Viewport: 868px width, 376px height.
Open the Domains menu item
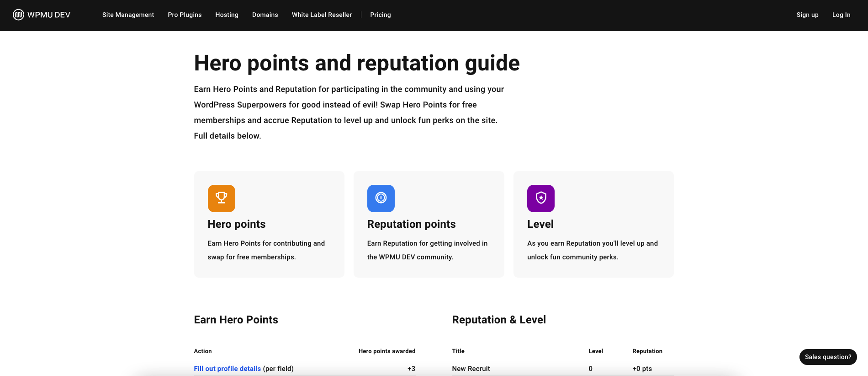tap(265, 15)
